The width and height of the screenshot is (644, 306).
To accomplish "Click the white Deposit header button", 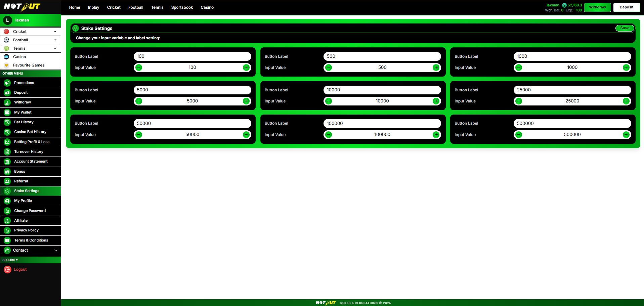I will (x=627, y=7).
